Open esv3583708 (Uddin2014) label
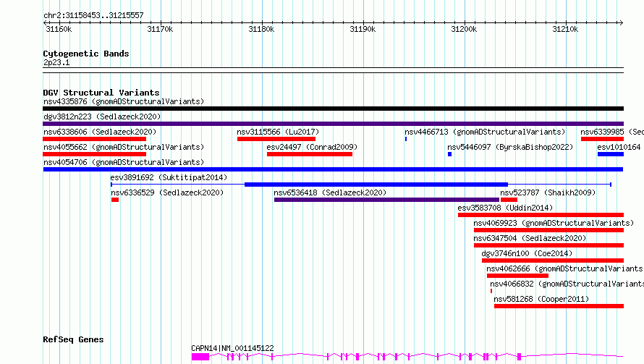This screenshot has height=364, width=644. coord(505,208)
